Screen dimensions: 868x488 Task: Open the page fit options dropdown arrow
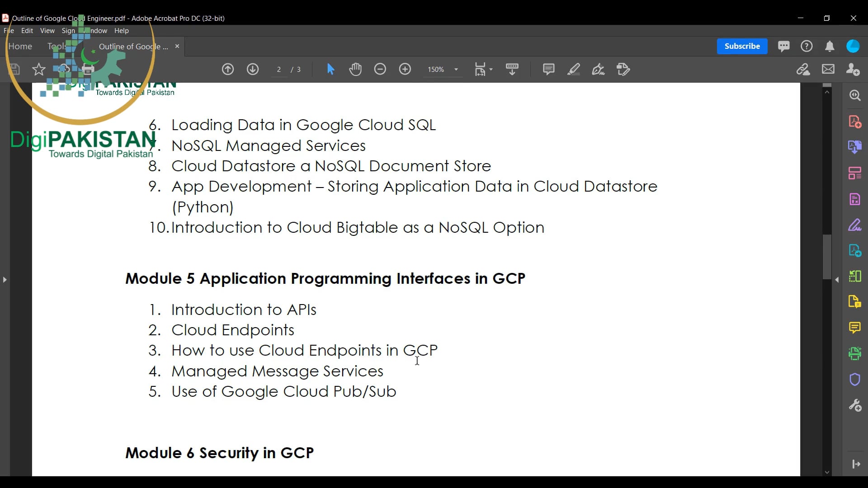point(491,69)
